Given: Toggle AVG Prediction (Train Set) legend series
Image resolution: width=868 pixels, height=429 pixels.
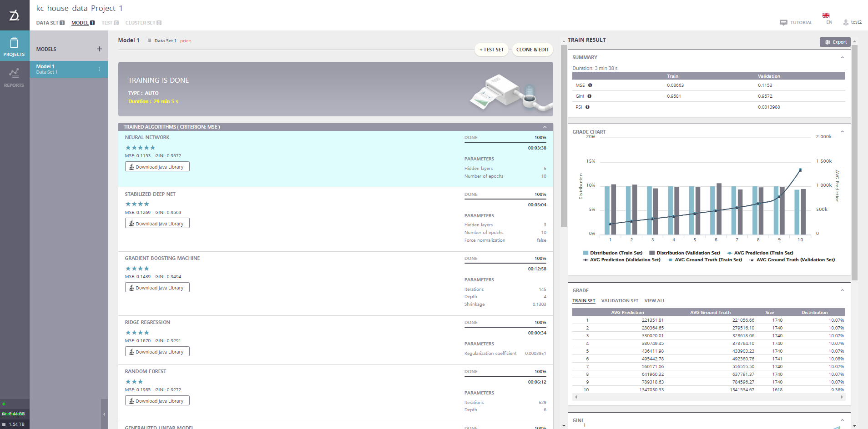Looking at the screenshot, I should (x=760, y=253).
